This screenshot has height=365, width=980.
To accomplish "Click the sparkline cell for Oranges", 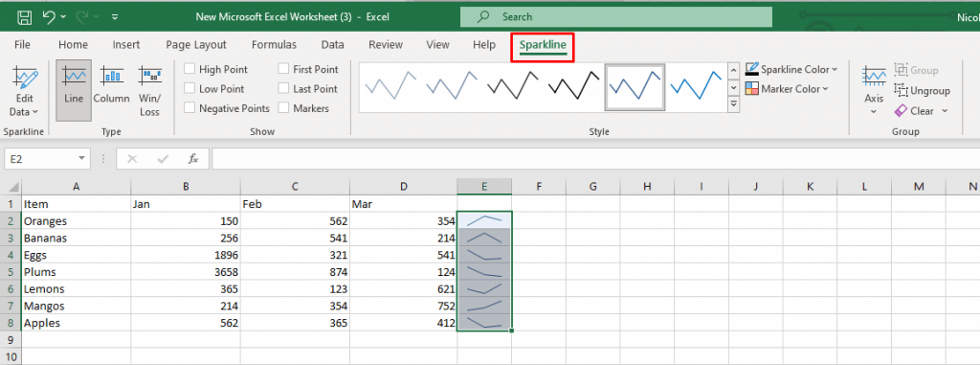I will [484, 220].
